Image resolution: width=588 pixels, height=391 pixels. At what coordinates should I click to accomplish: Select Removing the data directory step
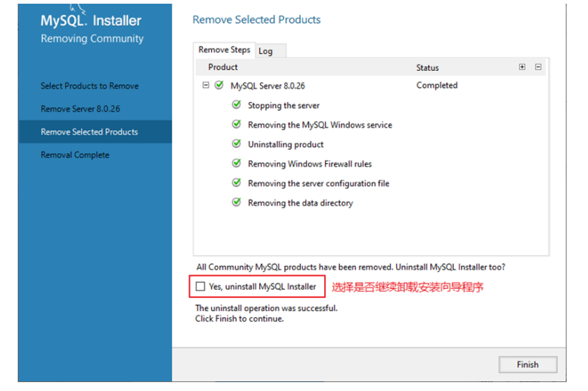point(301,203)
